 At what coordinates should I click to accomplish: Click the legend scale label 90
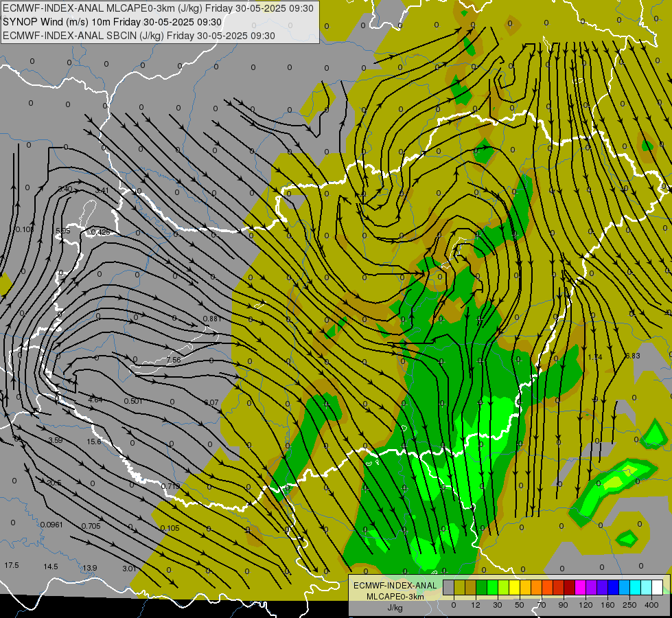(563, 605)
